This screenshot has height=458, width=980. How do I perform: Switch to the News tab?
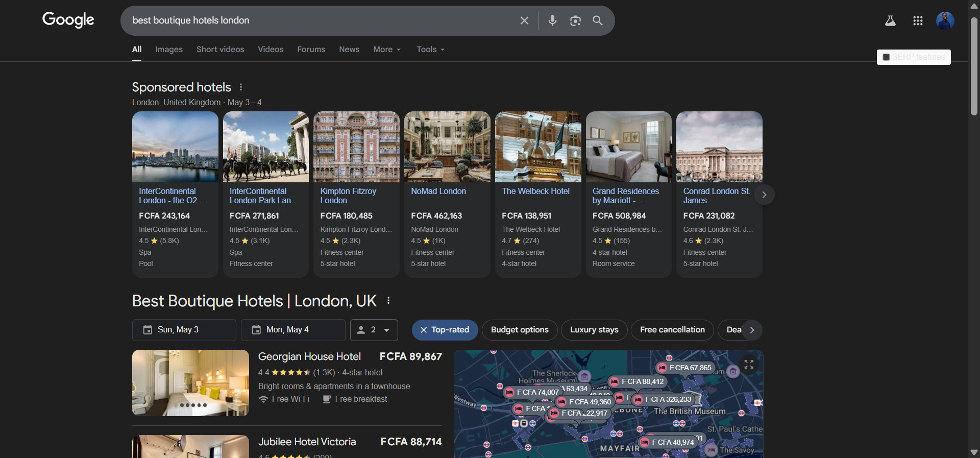pyautogui.click(x=349, y=50)
